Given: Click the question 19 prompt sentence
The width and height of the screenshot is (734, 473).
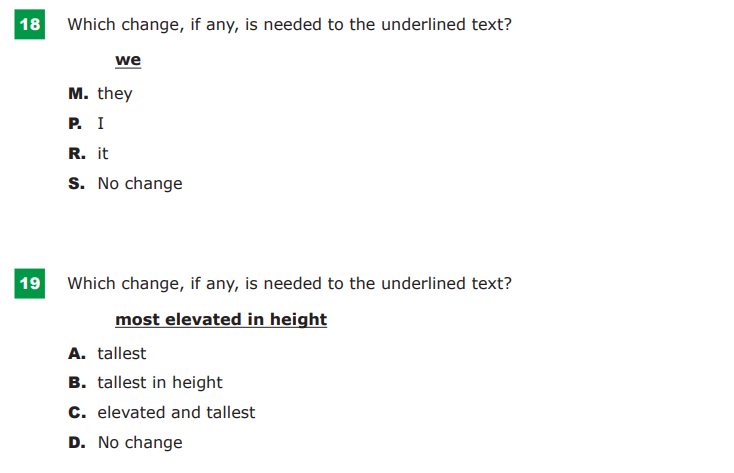Looking at the screenshot, I should coord(289,284).
